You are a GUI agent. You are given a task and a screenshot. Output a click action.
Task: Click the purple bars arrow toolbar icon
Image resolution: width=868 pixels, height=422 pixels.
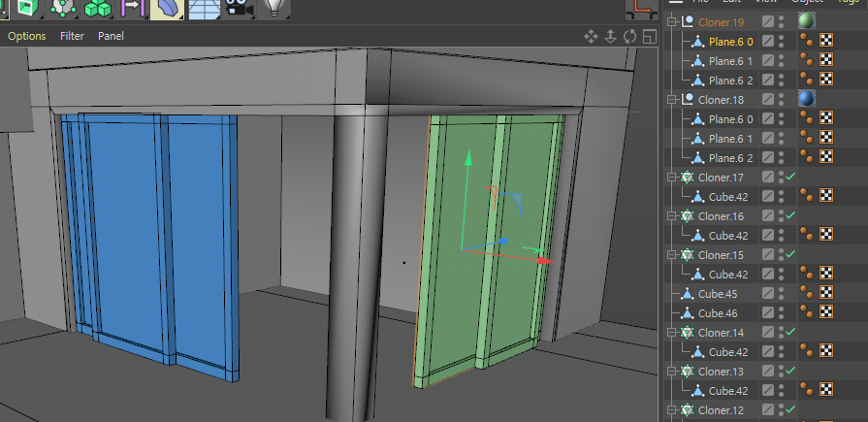132,8
